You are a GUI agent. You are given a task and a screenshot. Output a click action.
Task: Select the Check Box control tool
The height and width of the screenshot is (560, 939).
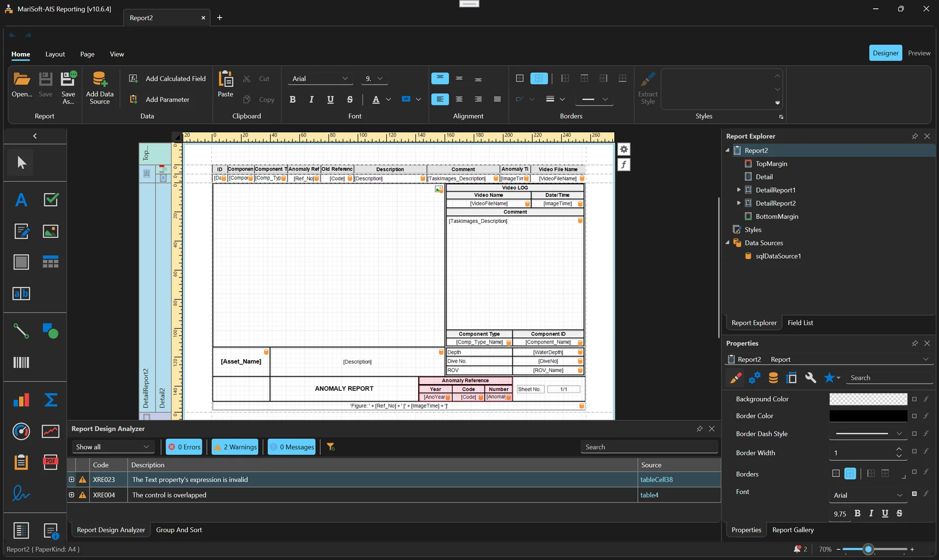point(50,200)
